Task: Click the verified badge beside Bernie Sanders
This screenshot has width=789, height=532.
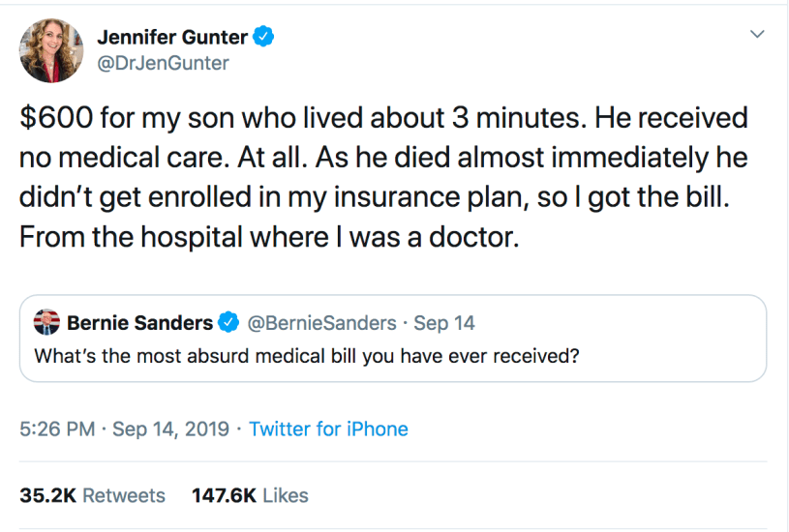Action: click(228, 322)
